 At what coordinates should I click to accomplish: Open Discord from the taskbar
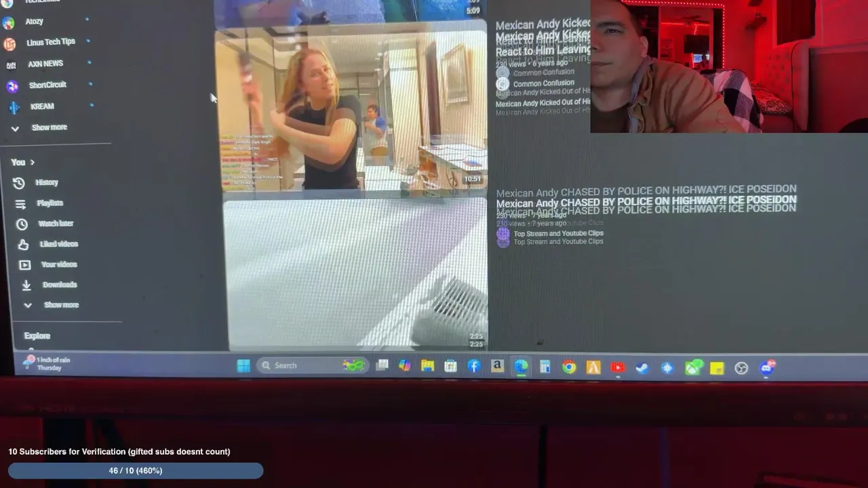767,367
